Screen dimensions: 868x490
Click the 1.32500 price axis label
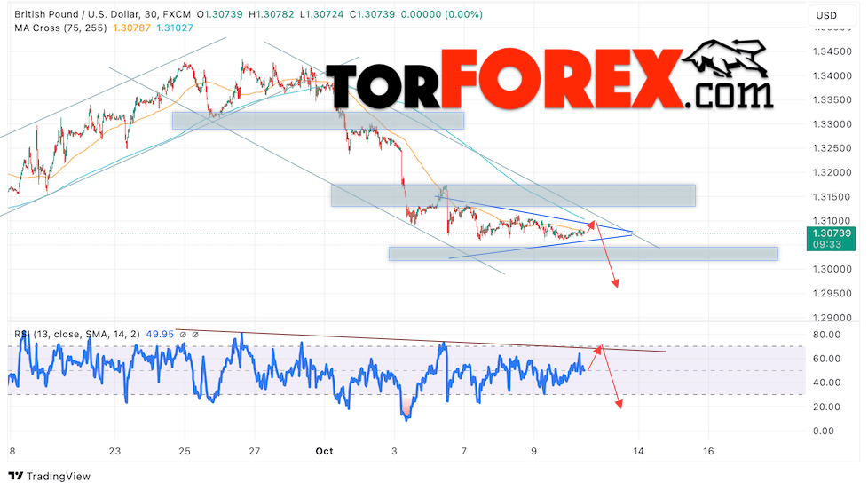[x=832, y=148]
